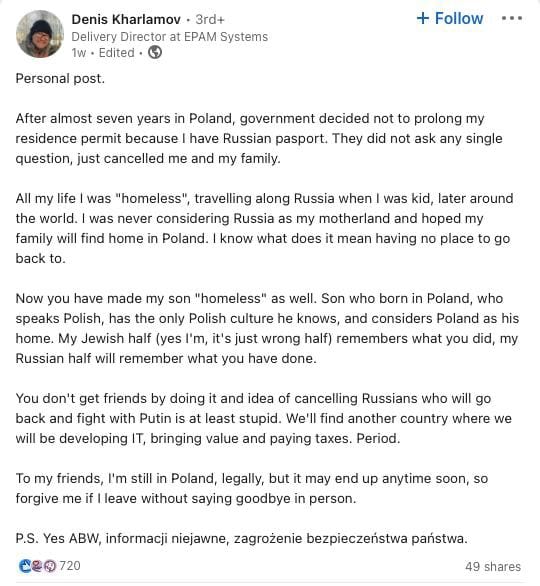540x586 pixels.
Task: Click the 1w post timestamp
Action: (x=79, y=53)
